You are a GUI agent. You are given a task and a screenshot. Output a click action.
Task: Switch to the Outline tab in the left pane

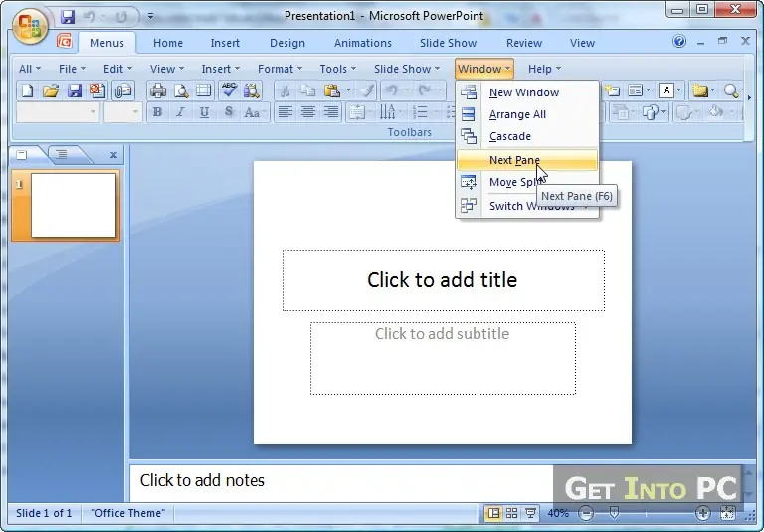point(62,155)
